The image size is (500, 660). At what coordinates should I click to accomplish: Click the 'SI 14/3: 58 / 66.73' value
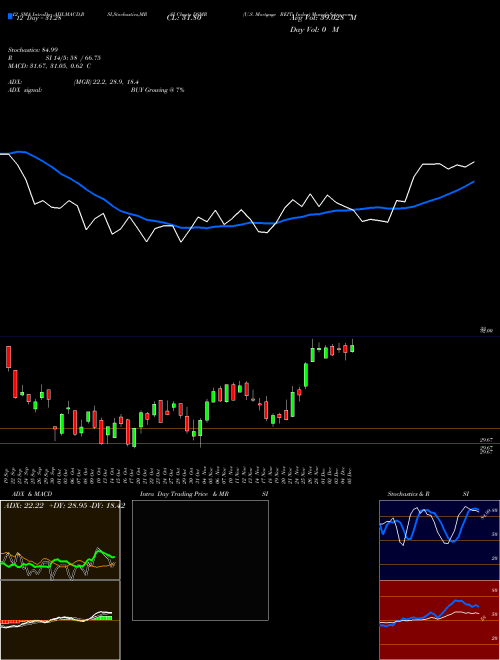(73, 58)
